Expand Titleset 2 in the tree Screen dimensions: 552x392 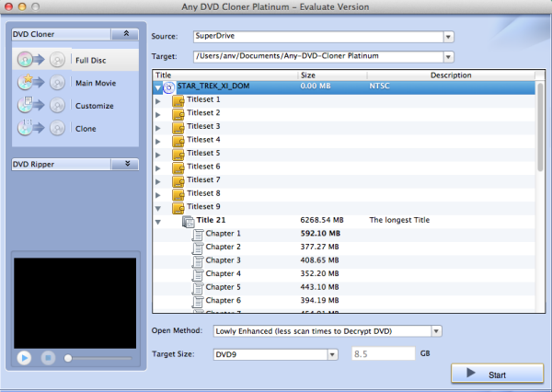click(x=158, y=115)
